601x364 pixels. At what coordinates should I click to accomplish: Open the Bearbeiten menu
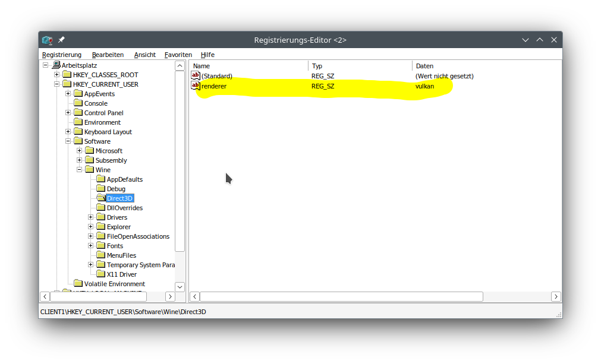(108, 55)
